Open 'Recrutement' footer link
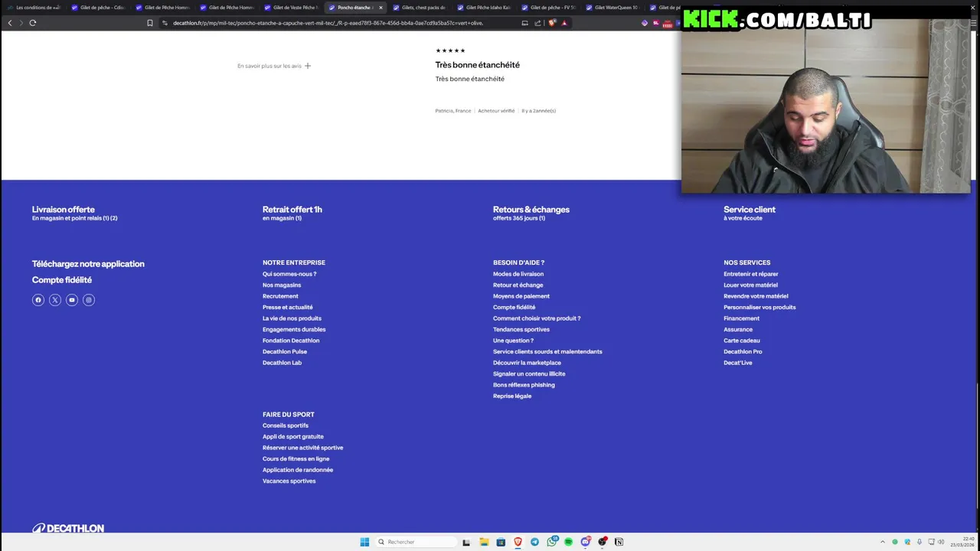Image resolution: width=980 pixels, height=551 pixels. point(280,296)
